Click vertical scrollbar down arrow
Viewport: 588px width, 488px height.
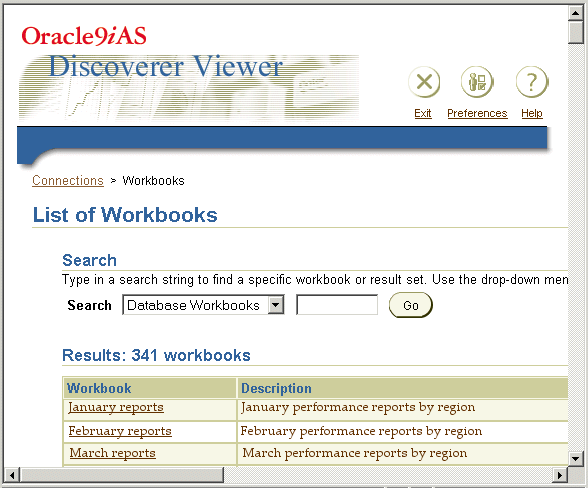coord(576,458)
